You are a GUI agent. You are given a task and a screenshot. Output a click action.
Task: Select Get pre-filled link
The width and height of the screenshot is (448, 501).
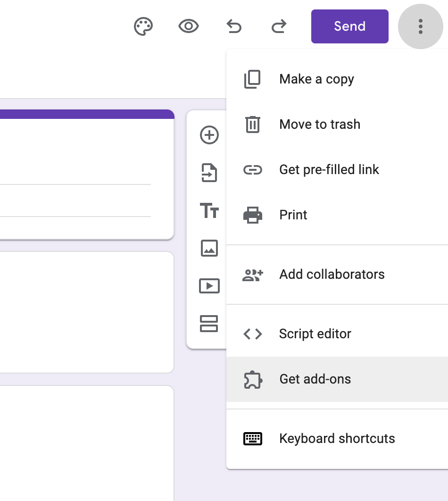(329, 170)
